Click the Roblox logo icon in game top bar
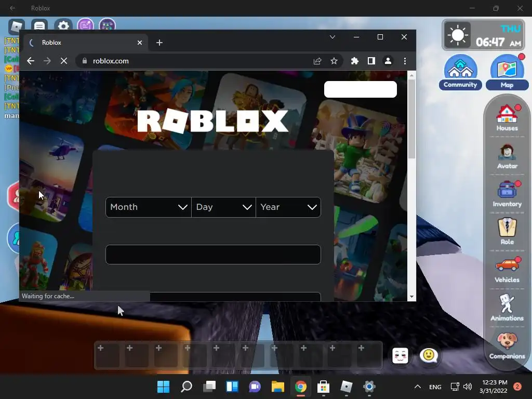Screen dimensions: 532x399 (16, 26)
